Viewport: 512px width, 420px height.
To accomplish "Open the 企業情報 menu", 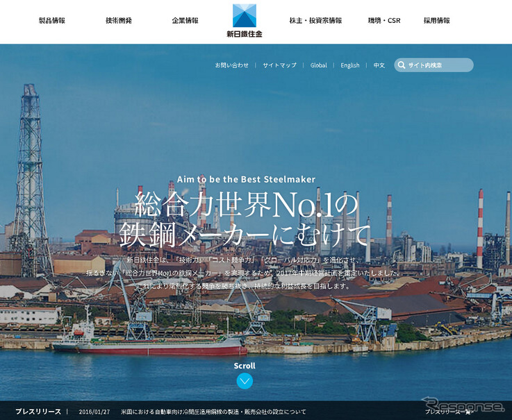I will 185,21.
